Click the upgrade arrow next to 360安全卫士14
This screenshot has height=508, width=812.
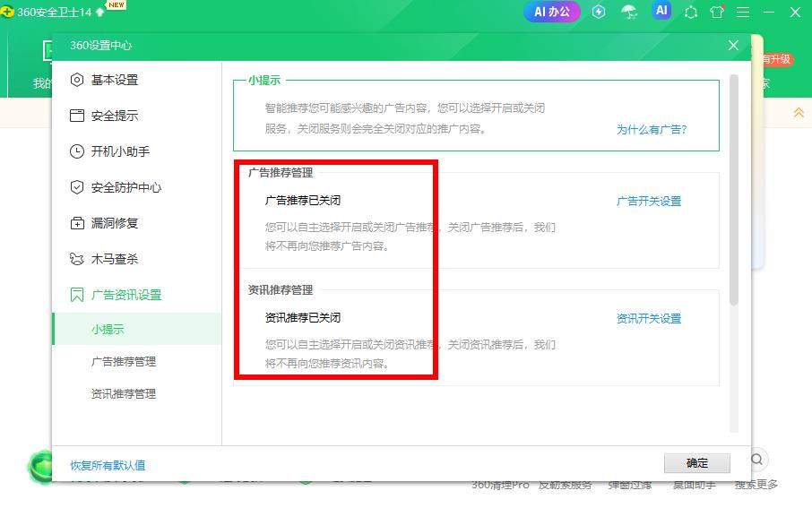coord(100,12)
